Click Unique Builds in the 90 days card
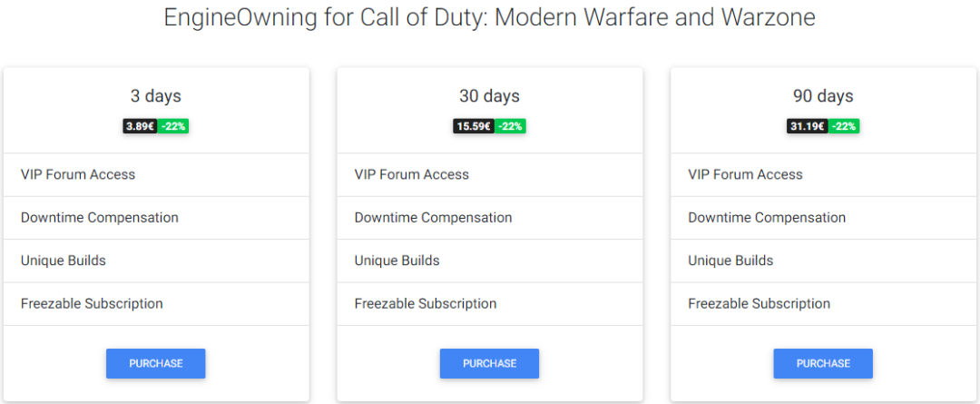 [x=730, y=261]
